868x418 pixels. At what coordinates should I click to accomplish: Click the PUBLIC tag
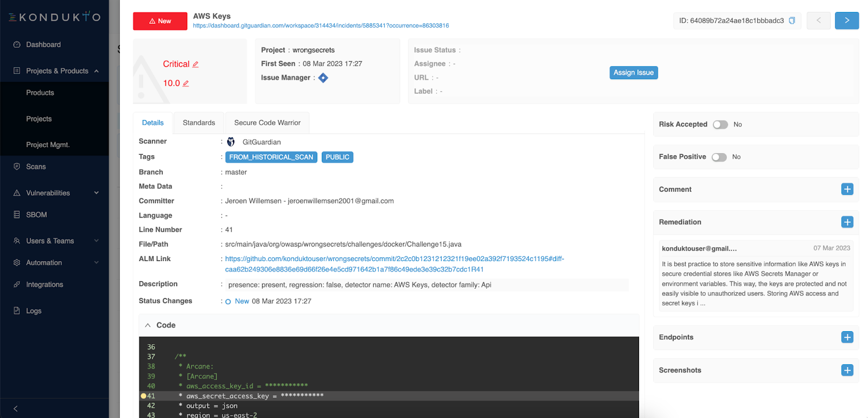(337, 157)
